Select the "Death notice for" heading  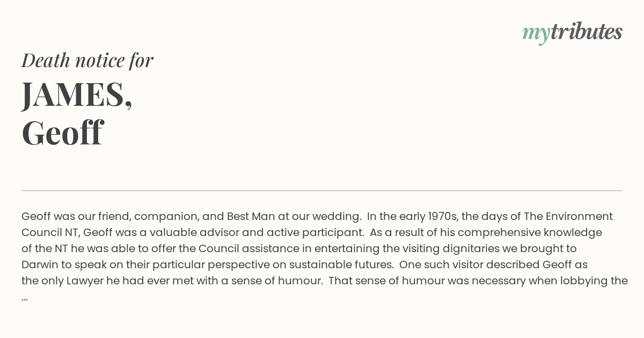87,60
